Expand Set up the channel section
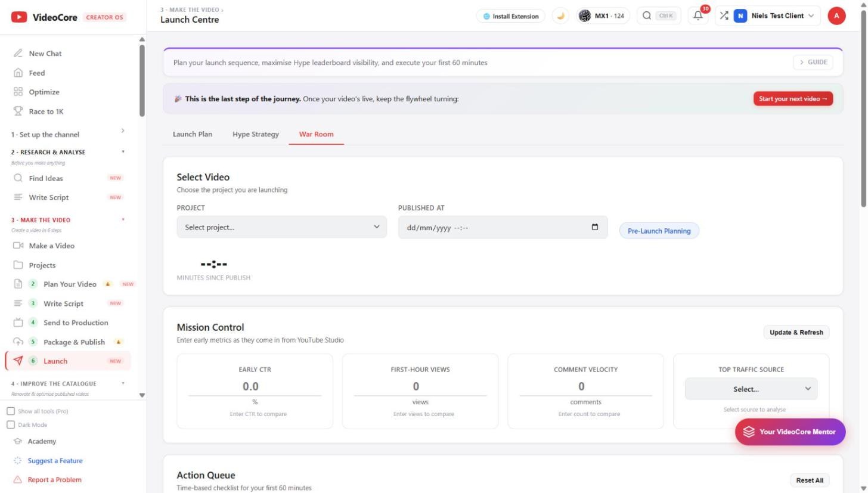Screen dimensions: 868x493 (69, 134)
